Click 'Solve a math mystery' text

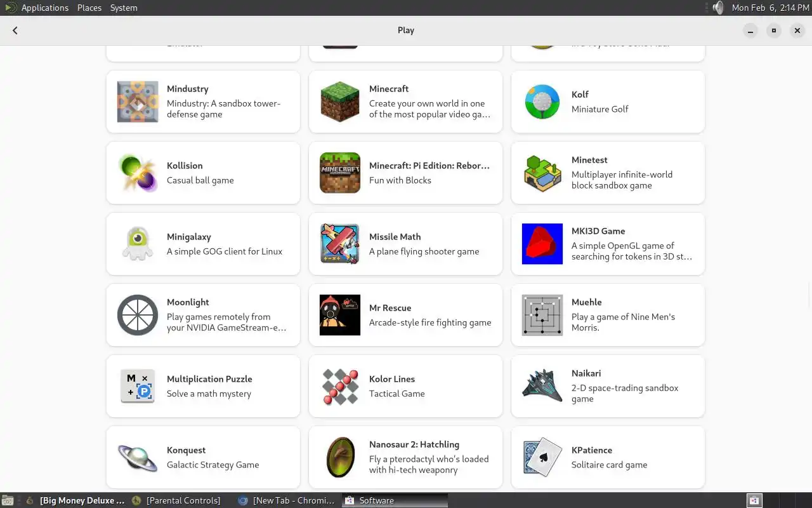pos(209,394)
